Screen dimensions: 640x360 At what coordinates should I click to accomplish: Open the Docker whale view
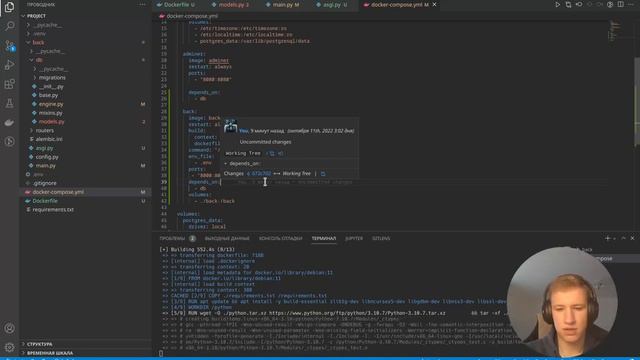(x=9, y=122)
